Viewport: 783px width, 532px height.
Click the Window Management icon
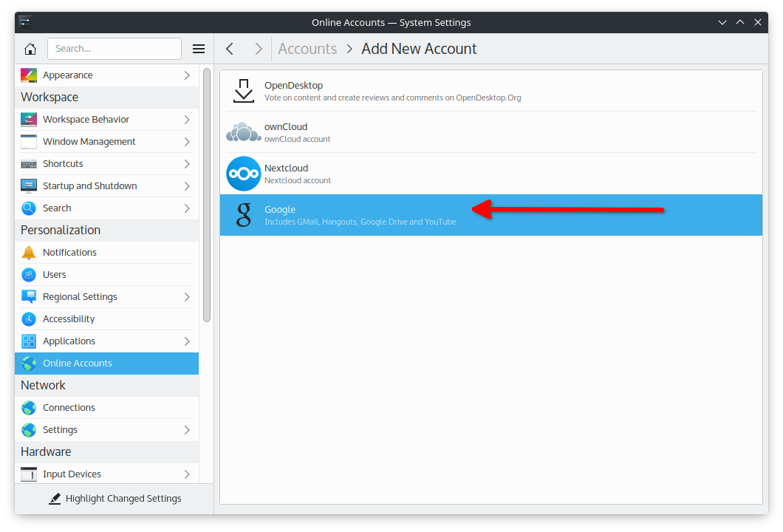(x=29, y=142)
